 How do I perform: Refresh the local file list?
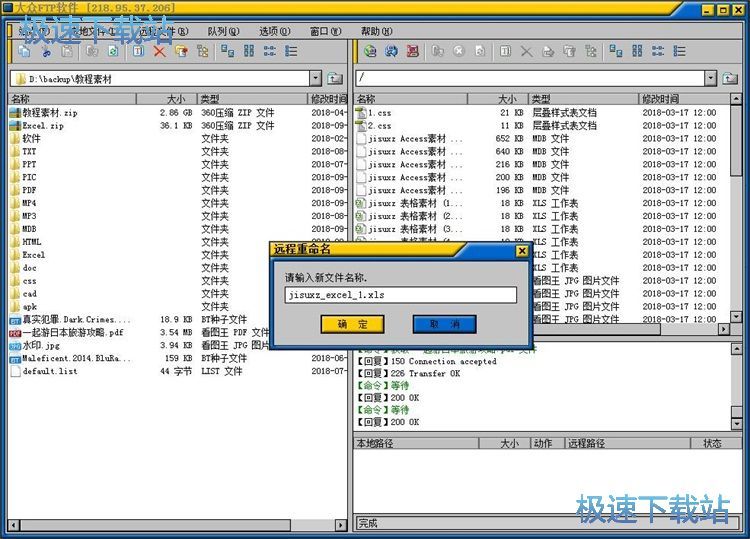tap(113, 51)
